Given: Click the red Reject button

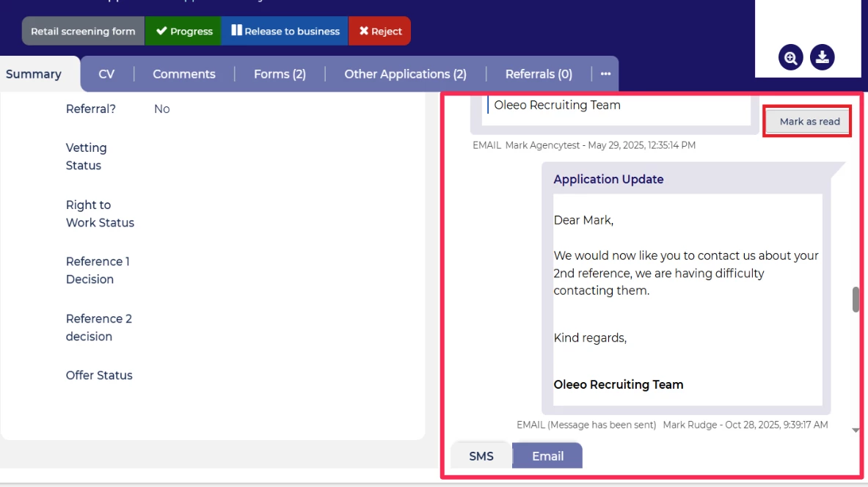Looking at the screenshot, I should [x=380, y=31].
